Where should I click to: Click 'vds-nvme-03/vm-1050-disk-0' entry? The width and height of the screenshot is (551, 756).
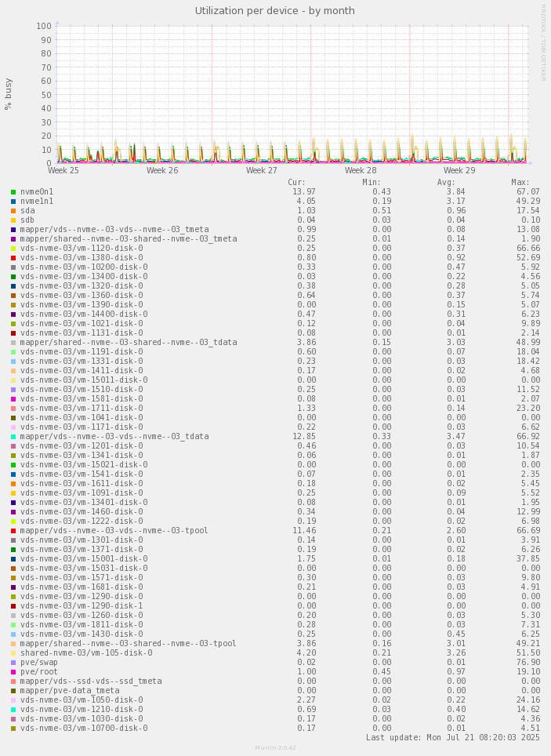point(82,700)
